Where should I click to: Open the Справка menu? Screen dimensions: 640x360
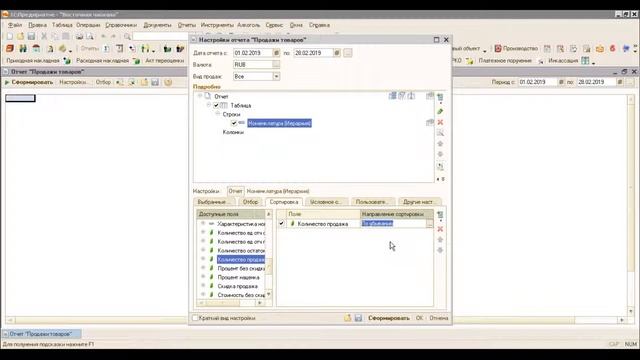click(319, 25)
